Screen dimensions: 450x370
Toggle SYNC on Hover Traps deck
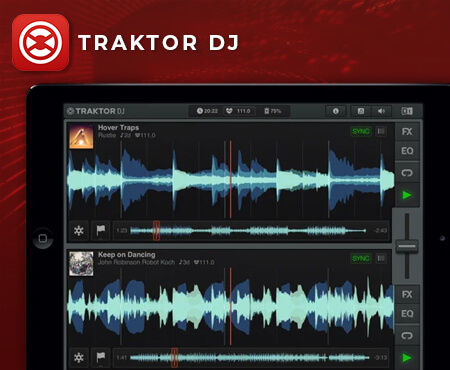click(361, 131)
